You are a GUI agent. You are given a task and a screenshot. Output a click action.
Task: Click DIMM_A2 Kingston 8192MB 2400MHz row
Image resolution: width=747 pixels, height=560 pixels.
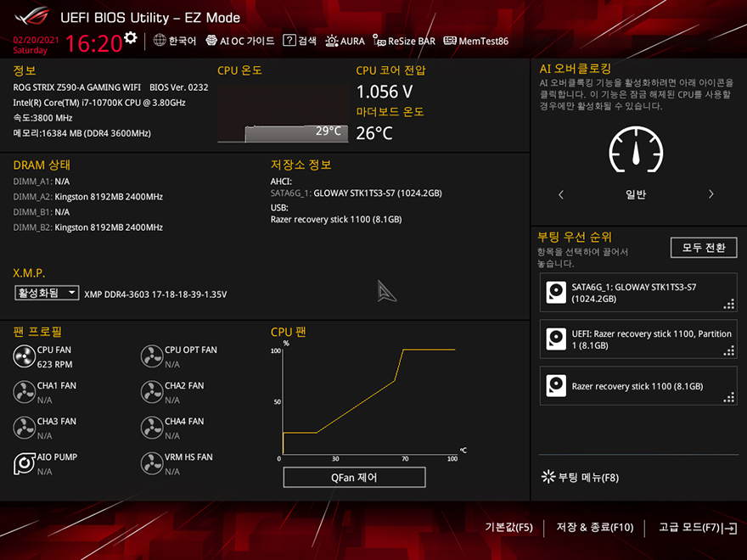(88, 197)
